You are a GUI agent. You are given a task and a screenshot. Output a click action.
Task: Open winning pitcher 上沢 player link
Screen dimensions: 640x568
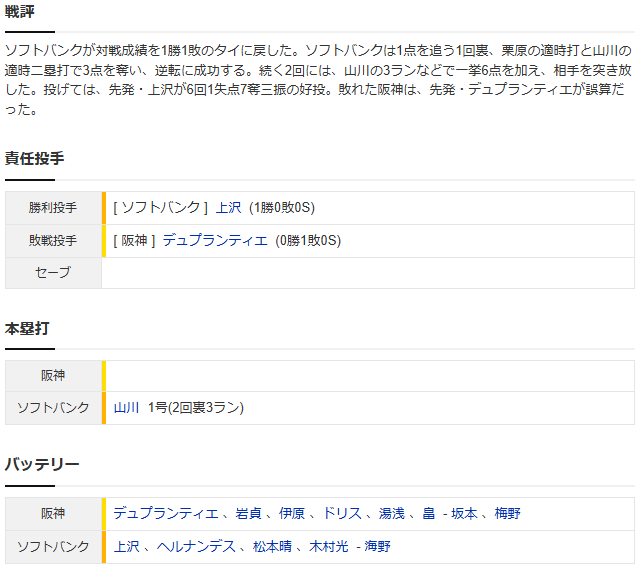(228, 208)
